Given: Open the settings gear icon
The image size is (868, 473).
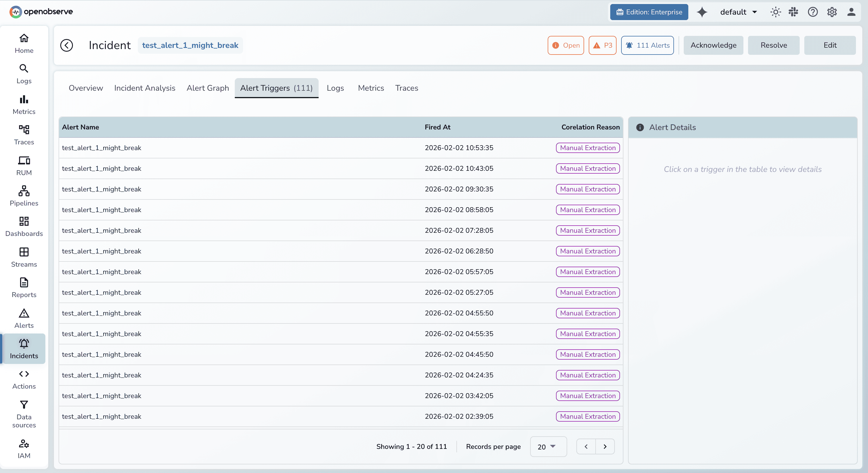Looking at the screenshot, I should (832, 12).
